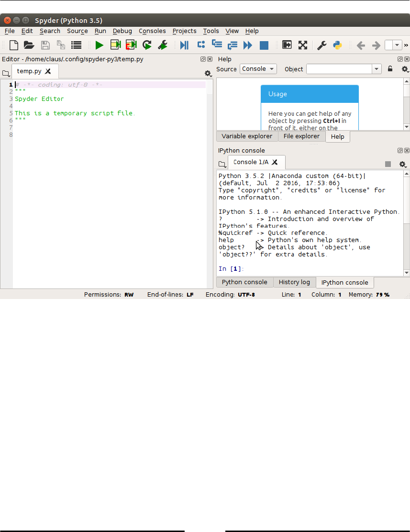Open the Edit menu
The width and height of the screenshot is (410, 532).
pos(27,31)
